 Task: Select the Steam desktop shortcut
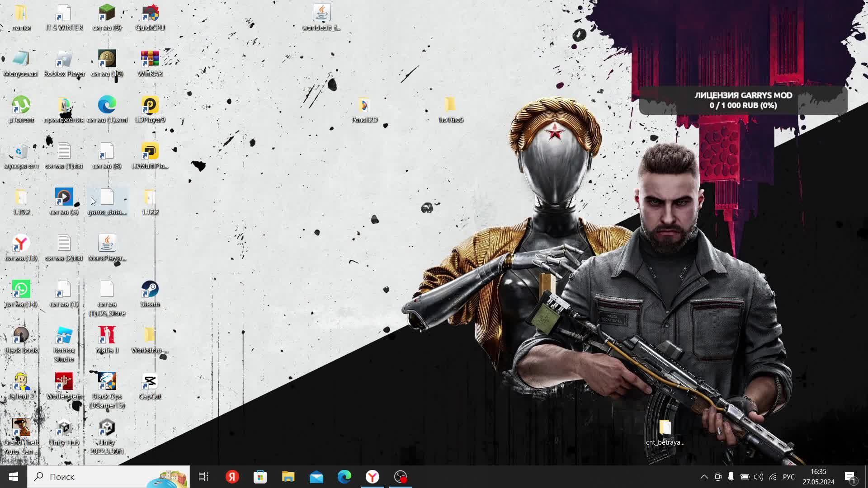point(150,295)
